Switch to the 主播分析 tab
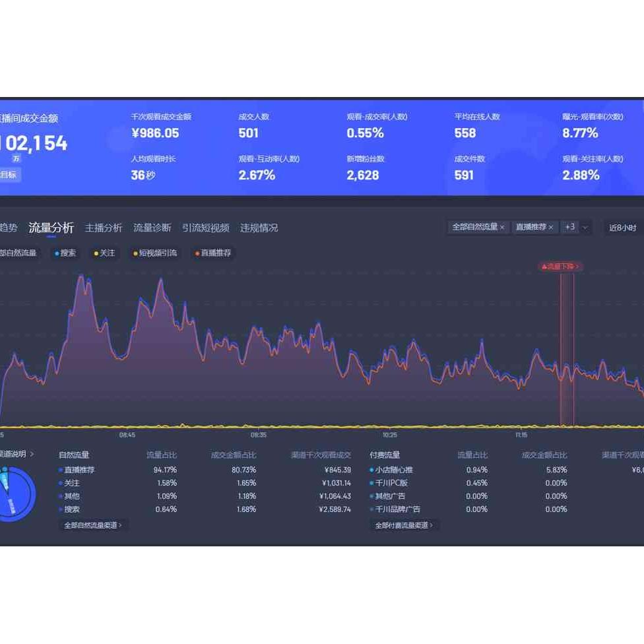The image size is (644, 644). [104, 228]
